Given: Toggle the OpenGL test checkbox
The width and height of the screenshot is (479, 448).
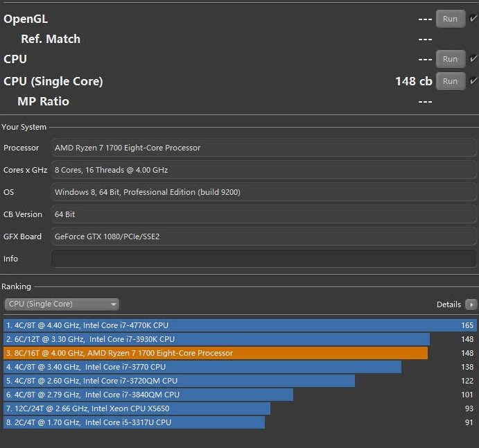Looking at the screenshot, I should click(473, 19).
